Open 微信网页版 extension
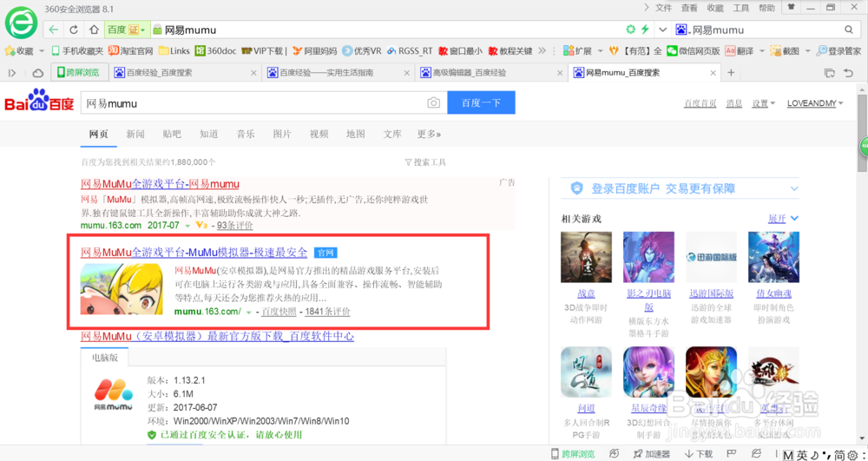 (x=694, y=51)
